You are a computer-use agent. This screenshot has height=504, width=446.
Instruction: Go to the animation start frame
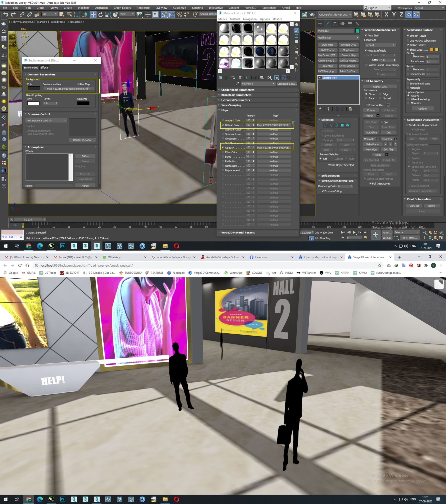343,232
